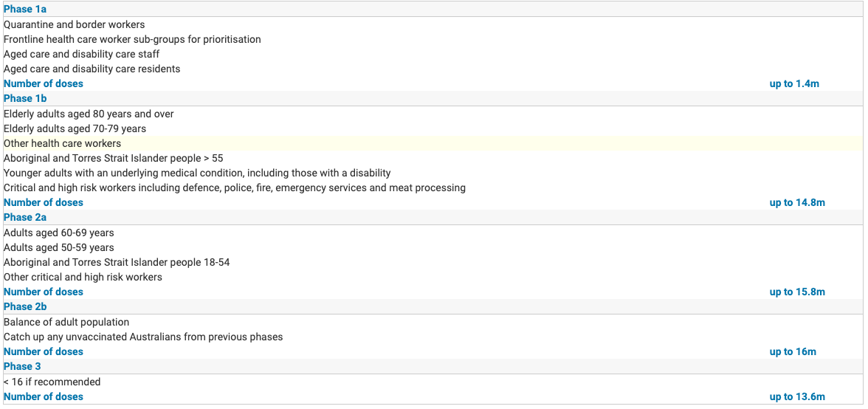
Task: Click the up to 14.8m doses value
Action: [797, 202]
